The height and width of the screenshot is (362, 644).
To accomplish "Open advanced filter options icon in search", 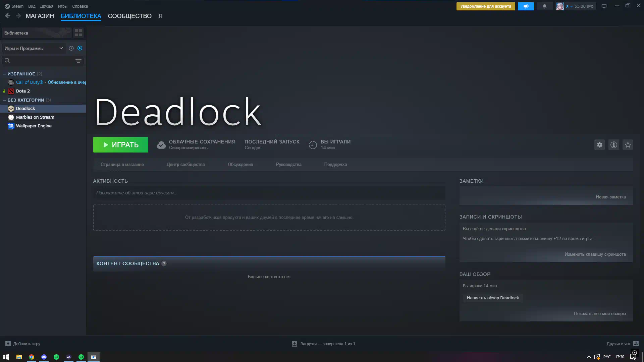I will pyautogui.click(x=78, y=61).
